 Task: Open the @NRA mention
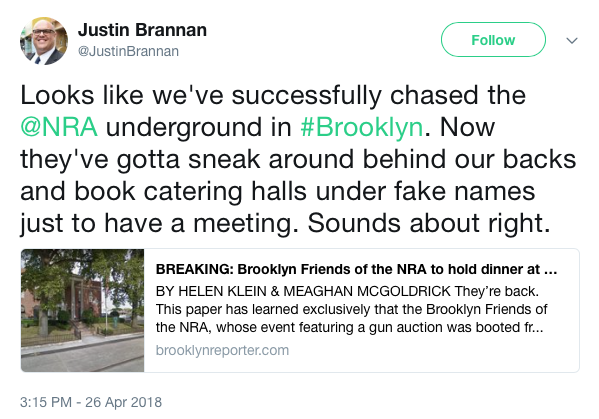pos(59,127)
